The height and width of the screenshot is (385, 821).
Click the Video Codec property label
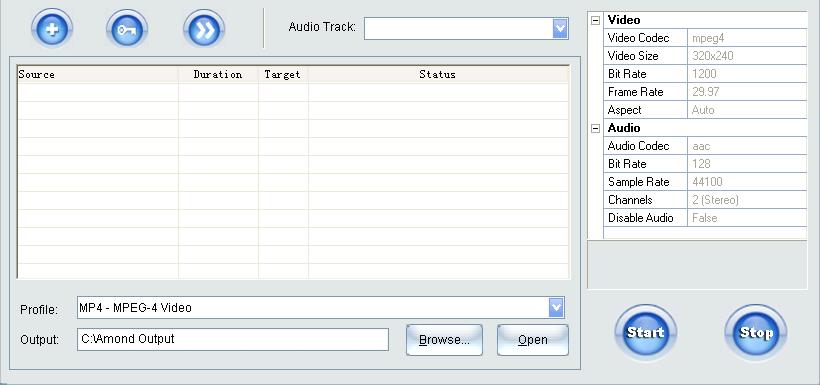[x=638, y=38]
